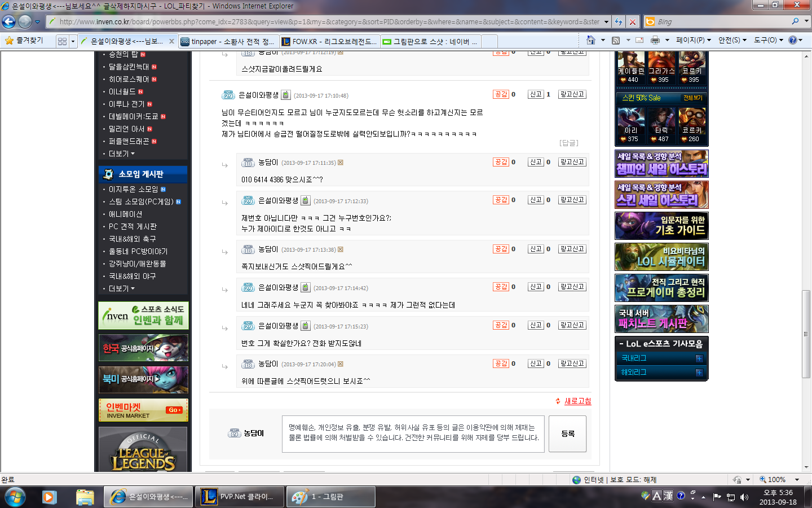
Task: Click the RSS feeds icon
Action: (x=616, y=40)
